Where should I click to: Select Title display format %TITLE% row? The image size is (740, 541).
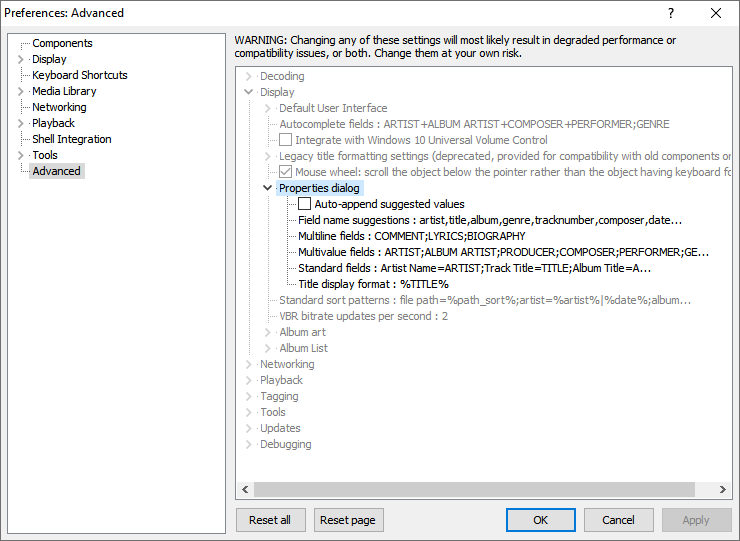pos(373,284)
